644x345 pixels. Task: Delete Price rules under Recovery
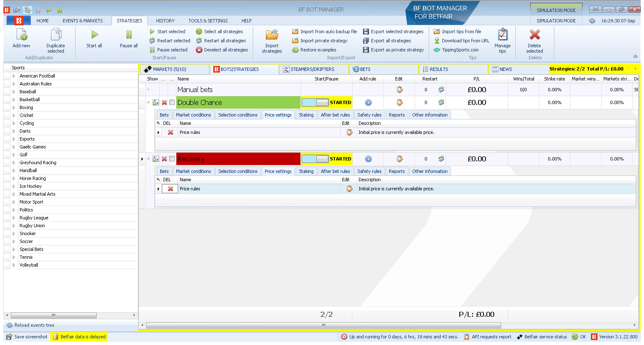tap(171, 189)
